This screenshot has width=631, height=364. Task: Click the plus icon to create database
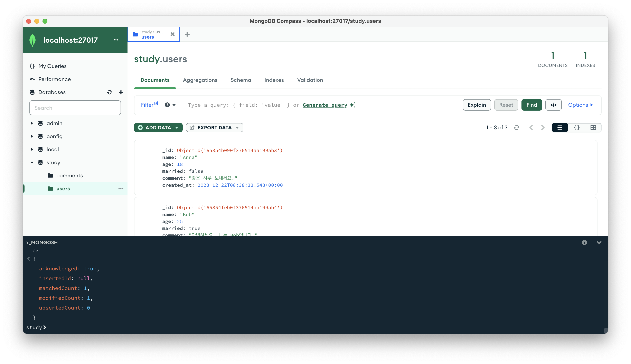pyautogui.click(x=121, y=92)
